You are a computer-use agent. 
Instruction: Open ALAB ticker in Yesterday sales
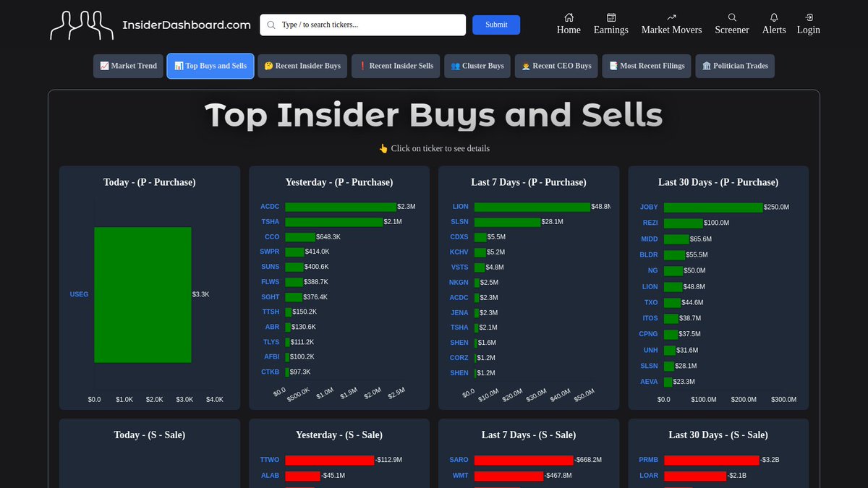270,476
